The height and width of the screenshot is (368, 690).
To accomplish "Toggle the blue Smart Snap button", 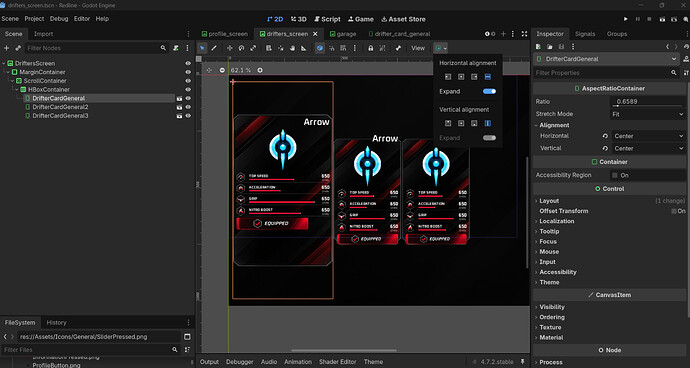I will tap(320, 48).
